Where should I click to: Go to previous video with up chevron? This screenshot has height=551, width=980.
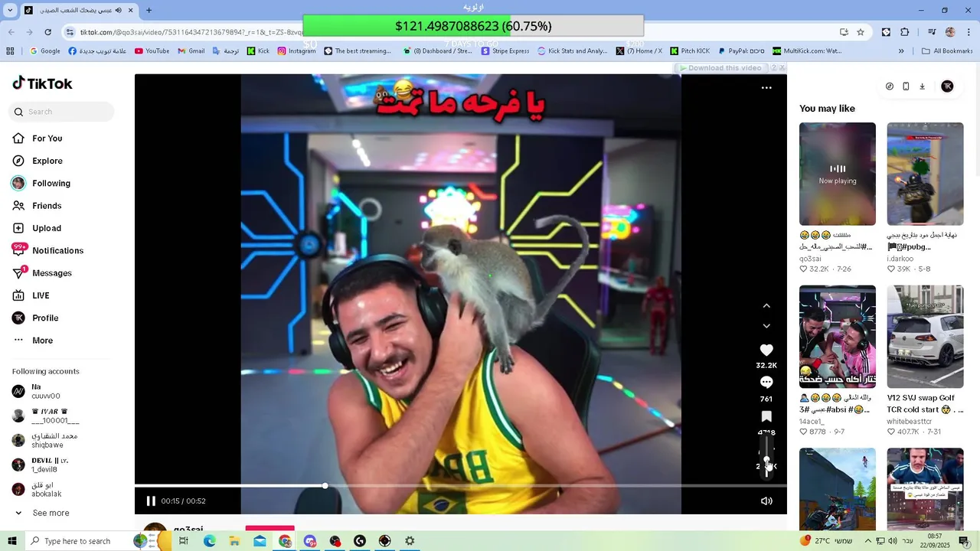click(766, 305)
